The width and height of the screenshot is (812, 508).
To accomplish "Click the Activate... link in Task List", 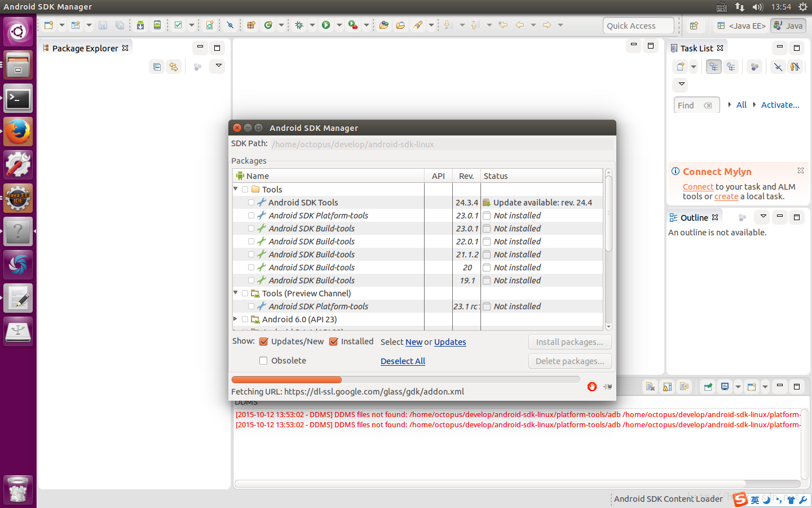I will 780,105.
